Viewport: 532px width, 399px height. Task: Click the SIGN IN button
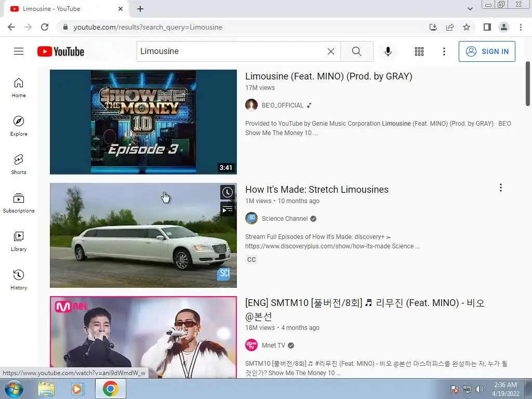[x=487, y=51]
